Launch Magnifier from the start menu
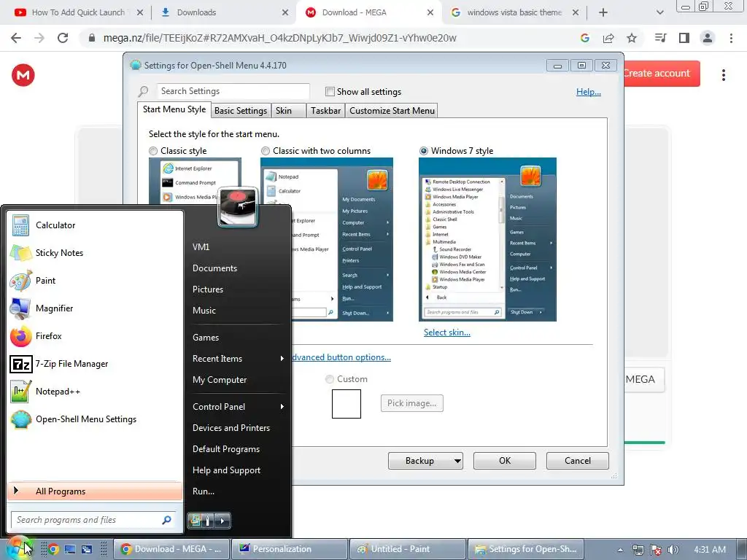Screen dimensions: 747x560 tap(95, 308)
